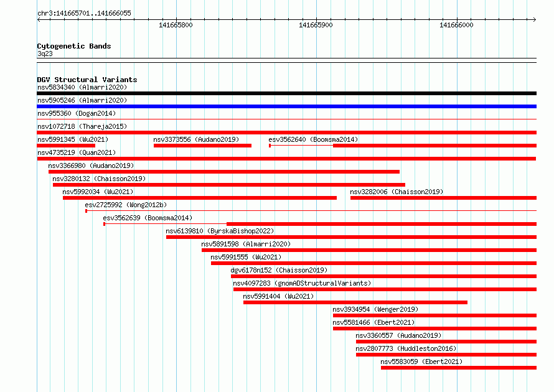Select nsv3282006 (Chaisson2019) label

pos(397,192)
